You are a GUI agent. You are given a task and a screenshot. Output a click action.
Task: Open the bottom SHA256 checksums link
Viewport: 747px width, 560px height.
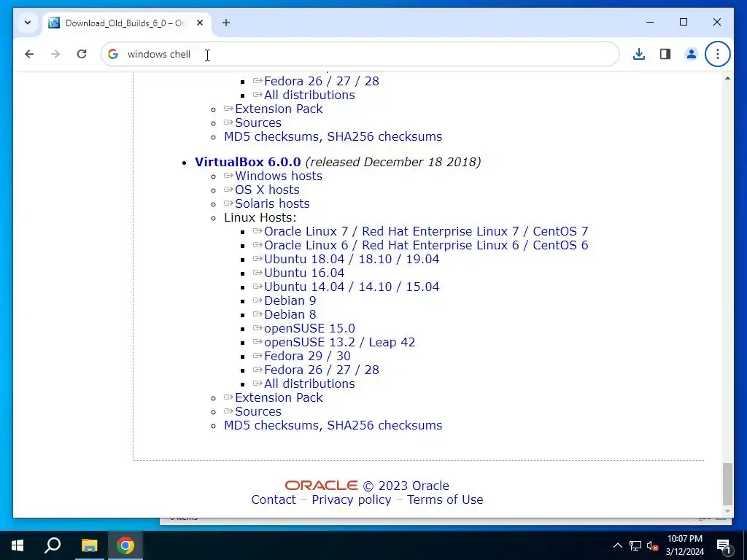[x=384, y=425]
